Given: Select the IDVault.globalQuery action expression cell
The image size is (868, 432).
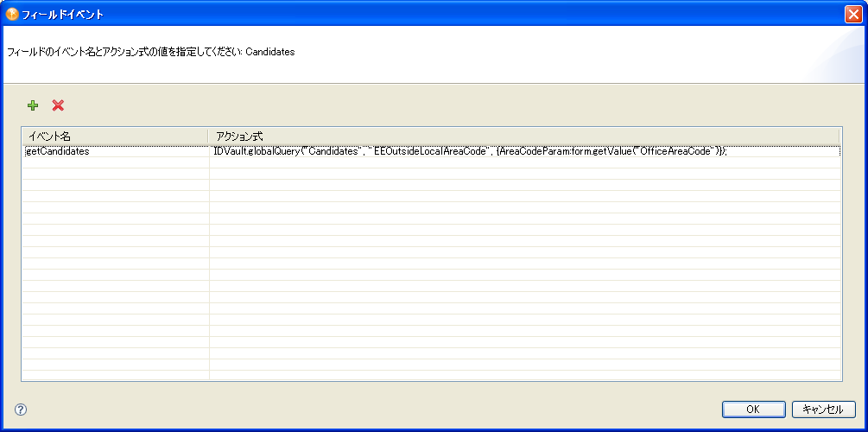Looking at the screenshot, I should pyautogui.click(x=525, y=151).
